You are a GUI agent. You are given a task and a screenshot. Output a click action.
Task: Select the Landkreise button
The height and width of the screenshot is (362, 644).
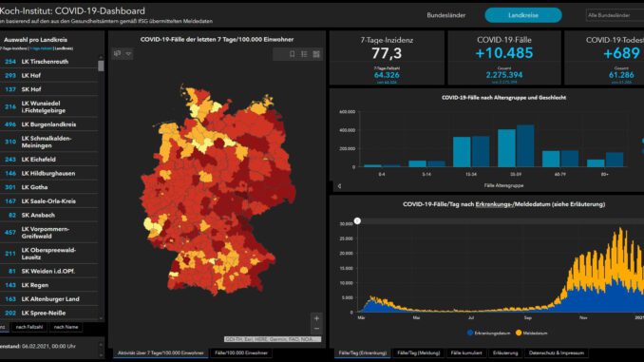pos(522,15)
